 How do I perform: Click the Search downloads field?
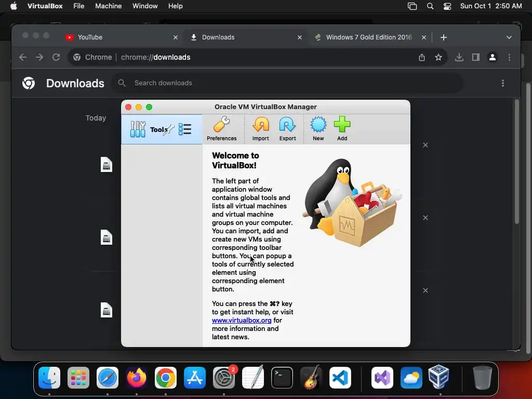(x=288, y=83)
